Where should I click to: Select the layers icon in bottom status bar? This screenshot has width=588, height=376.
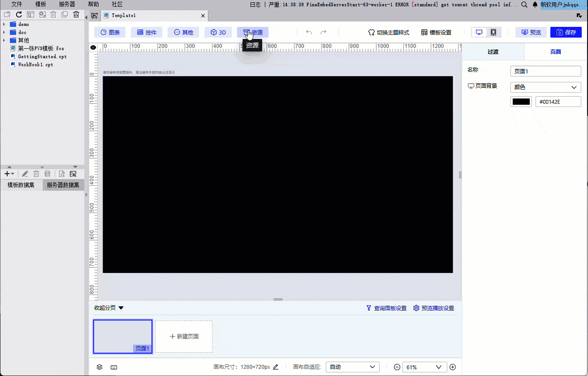tap(99, 367)
